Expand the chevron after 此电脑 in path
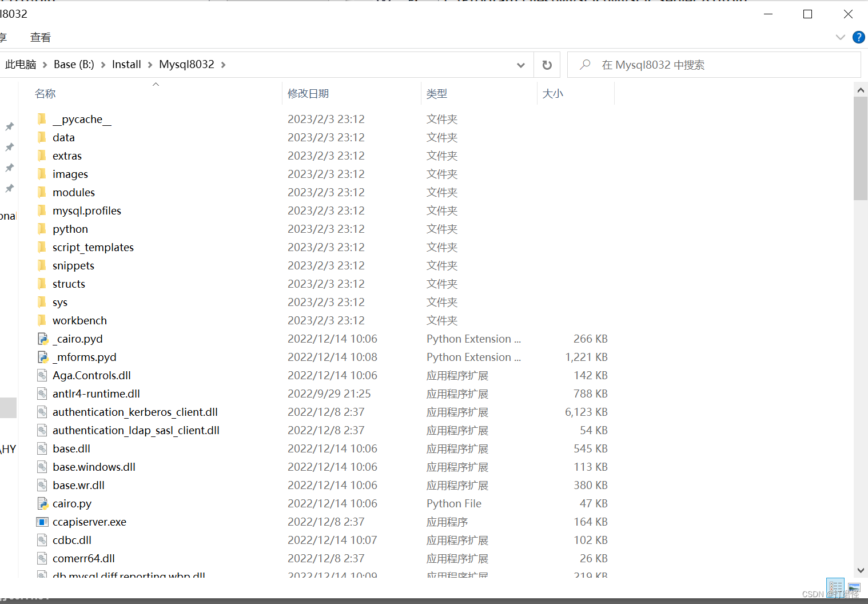The image size is (868, 604). pos(45,65)
